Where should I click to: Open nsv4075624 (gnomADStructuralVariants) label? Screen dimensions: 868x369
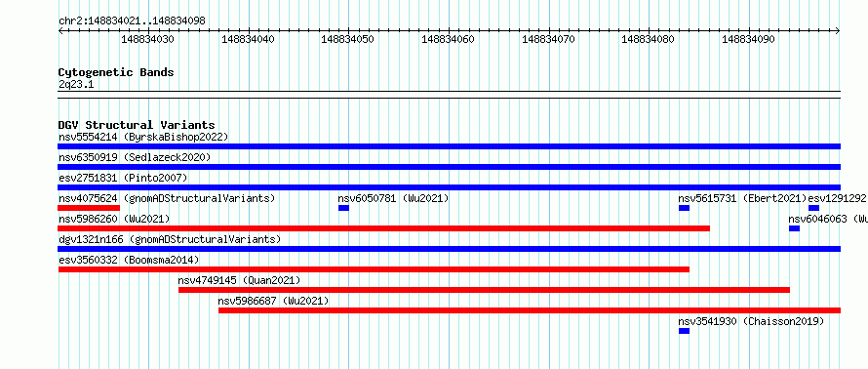[x=167, y=198]
